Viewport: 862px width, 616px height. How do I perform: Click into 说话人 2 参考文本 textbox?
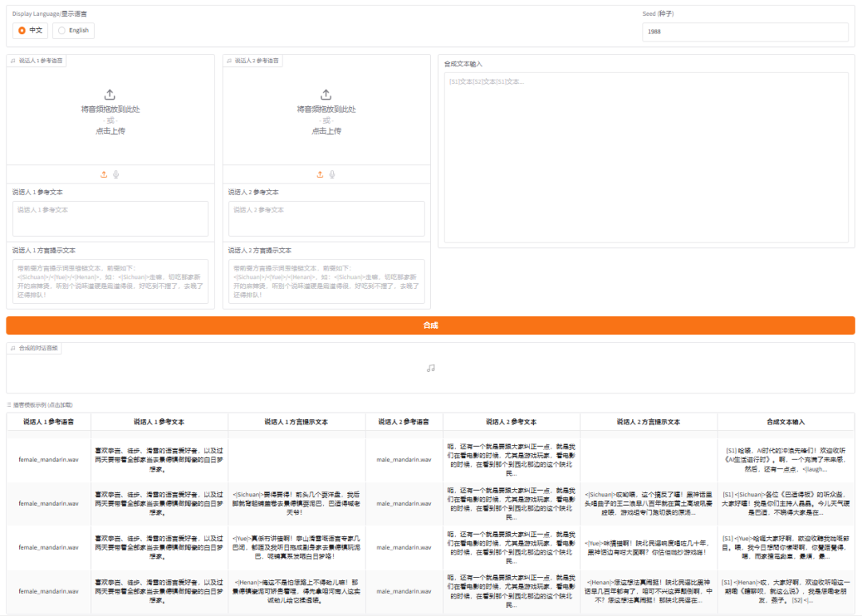point(326,219)
